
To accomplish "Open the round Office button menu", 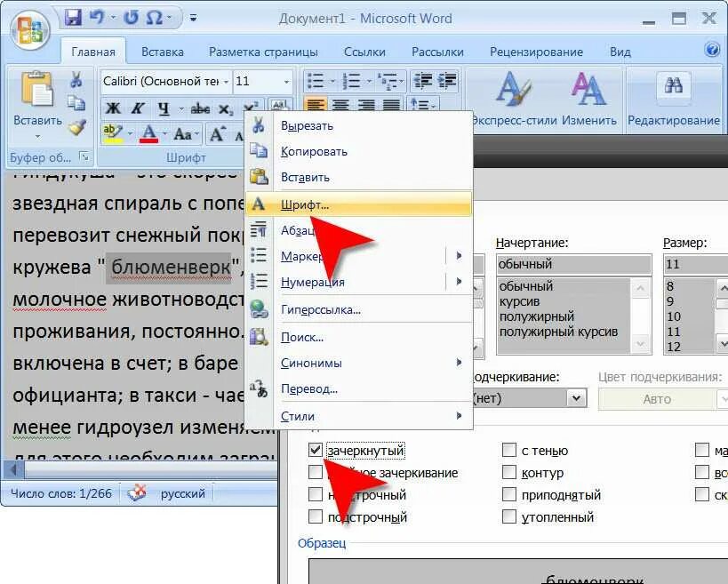I will 30,29.
